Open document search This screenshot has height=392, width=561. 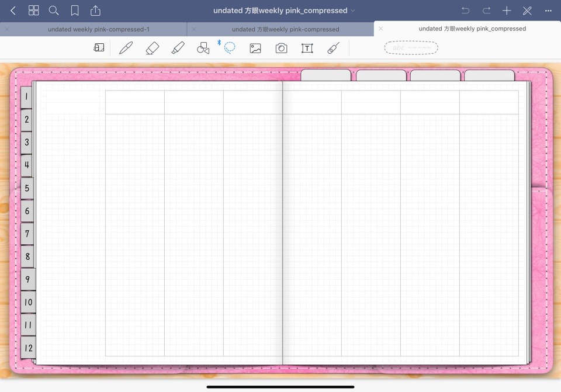[53, 10]
